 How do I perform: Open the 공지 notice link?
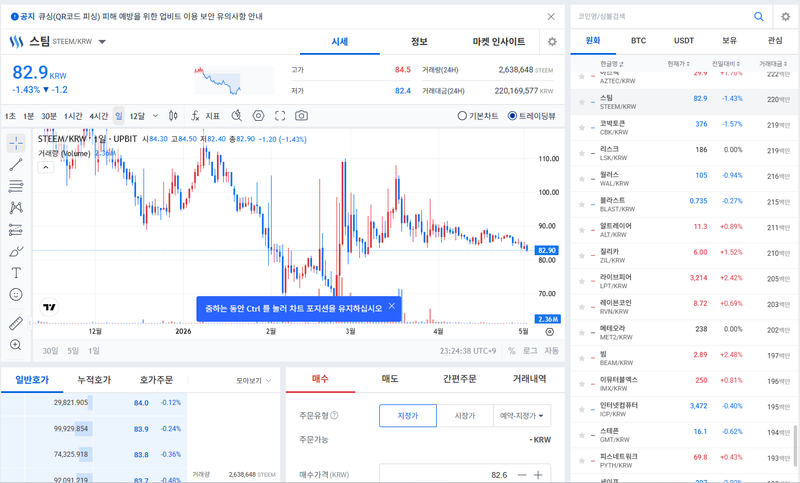click(x=136, y=17)
